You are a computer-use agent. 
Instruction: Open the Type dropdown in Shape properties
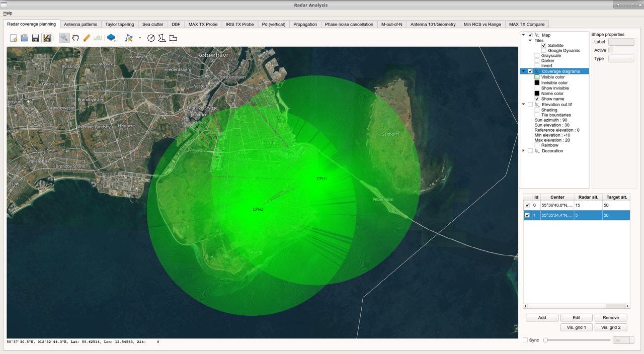pyautogui.click(x=621, y=58)
